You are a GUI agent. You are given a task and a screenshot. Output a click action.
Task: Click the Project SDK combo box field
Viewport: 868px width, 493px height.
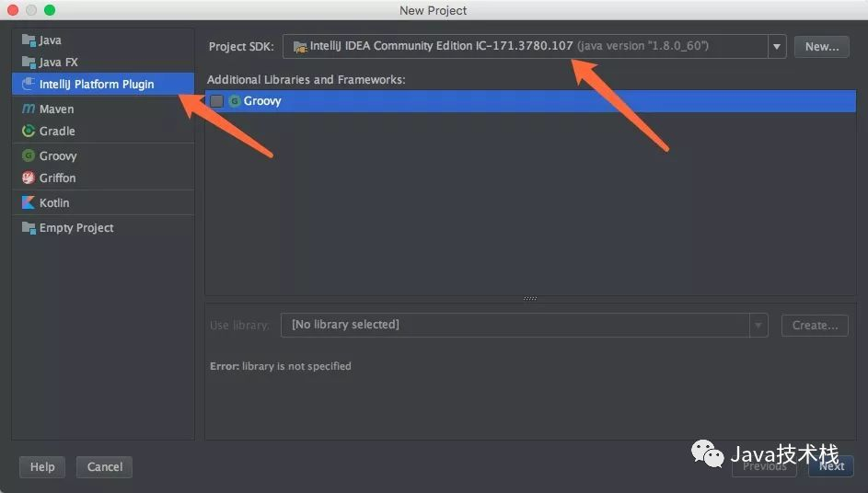(x=525, y=47)
